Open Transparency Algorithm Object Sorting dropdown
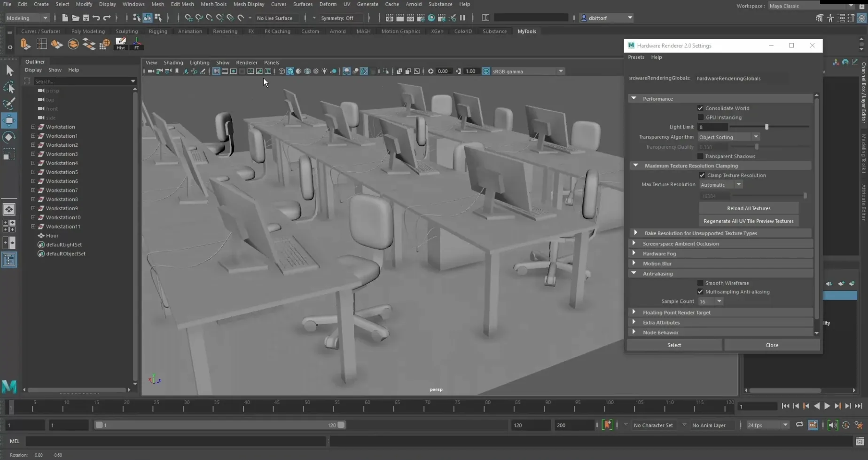Viewport: 868px width, 460px height. (728, 137)
